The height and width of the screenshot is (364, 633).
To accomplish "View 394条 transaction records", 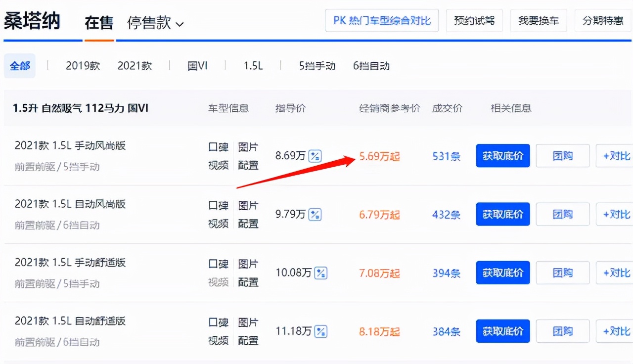I will pyautogui.click(x=447, y=273).
